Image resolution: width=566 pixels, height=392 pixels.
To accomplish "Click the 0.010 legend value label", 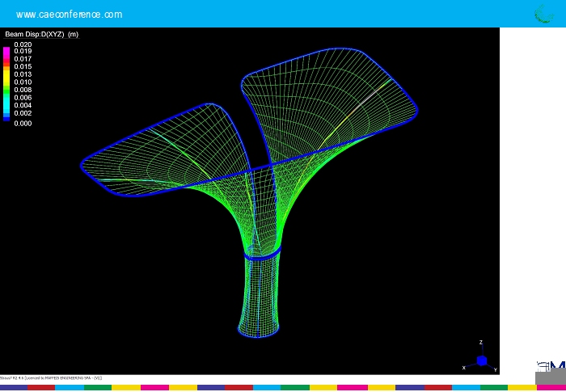I will [x=23, y=82].
